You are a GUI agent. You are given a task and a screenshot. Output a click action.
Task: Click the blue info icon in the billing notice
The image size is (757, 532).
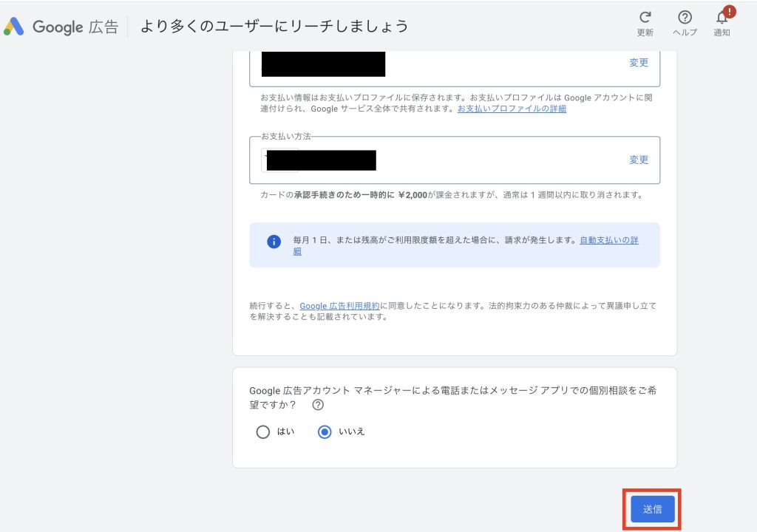pyautogui.click(x=274, y=242)
